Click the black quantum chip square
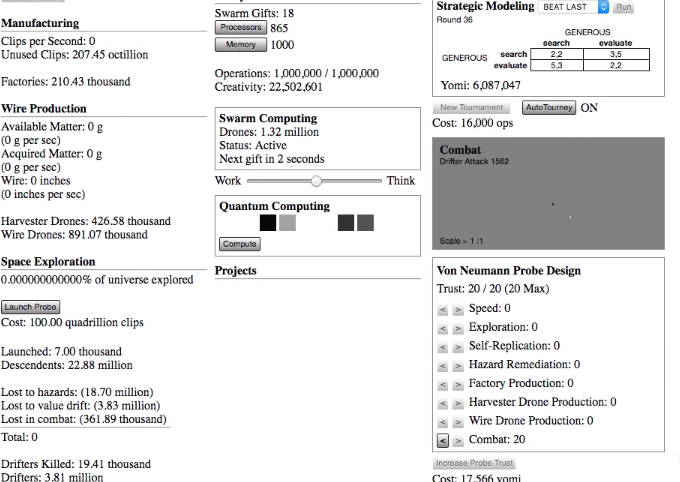The height and width of the screenshot is (482, 680). coord(267,223)
